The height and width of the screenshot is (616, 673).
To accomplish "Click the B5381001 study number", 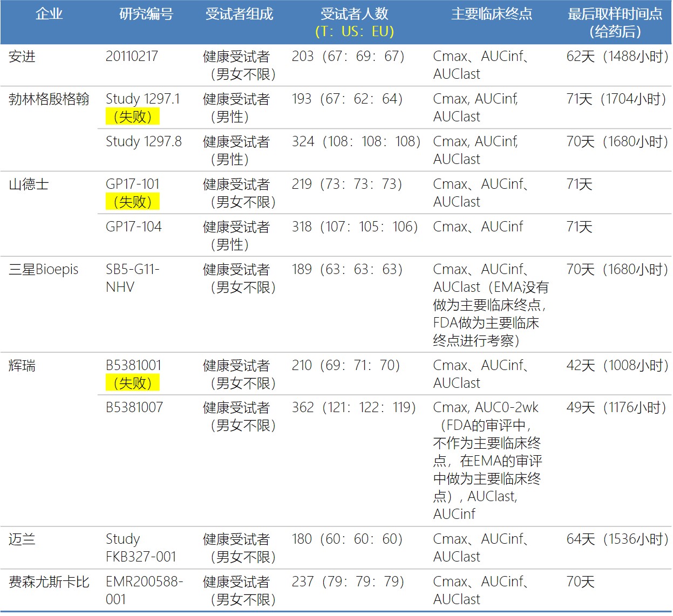I will click(x=134, y=366).
